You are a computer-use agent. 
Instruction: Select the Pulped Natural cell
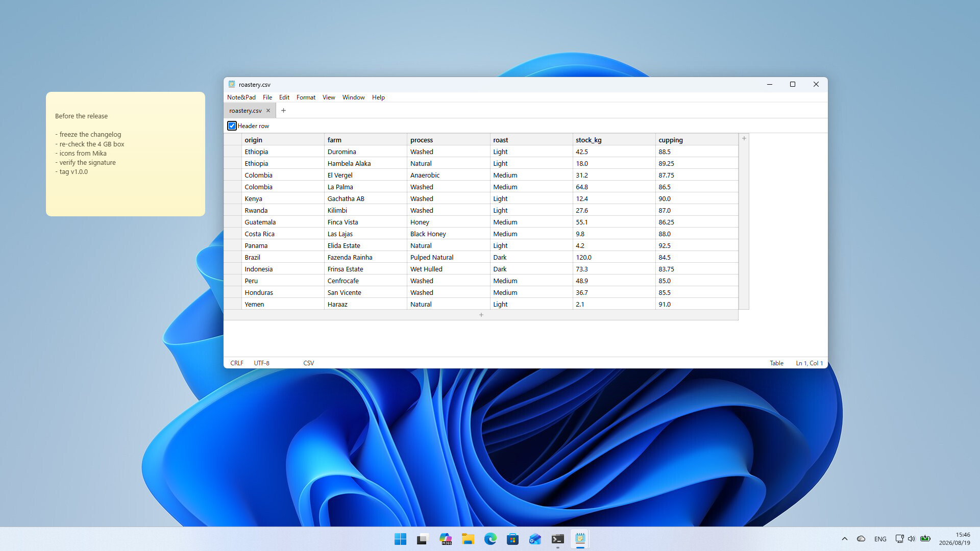coord(449,257)
